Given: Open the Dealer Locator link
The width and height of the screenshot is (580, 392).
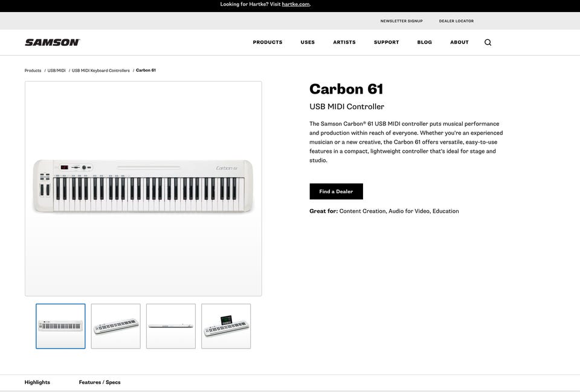Looking at the screenshot, I should pyautogui.click(x=456, y=21).
